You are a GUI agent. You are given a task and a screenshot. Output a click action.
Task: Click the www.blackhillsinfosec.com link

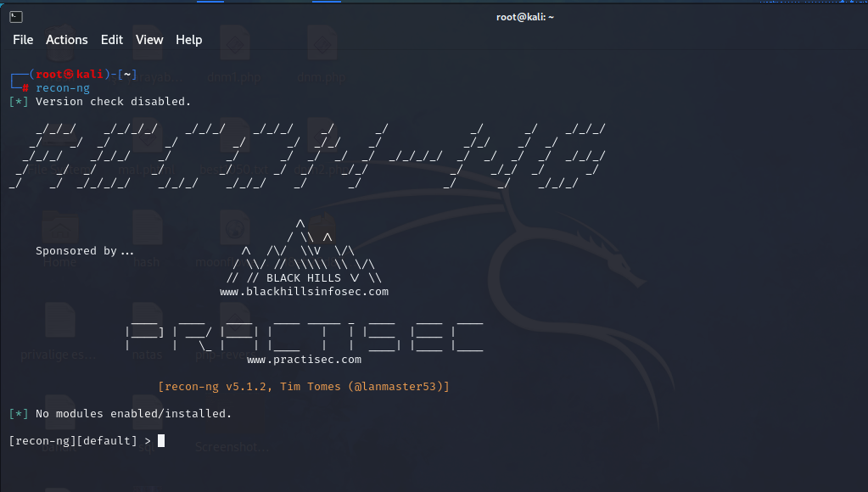click(304, 291)
